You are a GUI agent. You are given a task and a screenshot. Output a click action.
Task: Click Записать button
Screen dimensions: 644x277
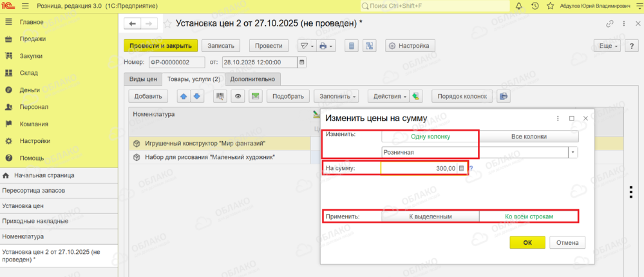click(x=220, y=46)
